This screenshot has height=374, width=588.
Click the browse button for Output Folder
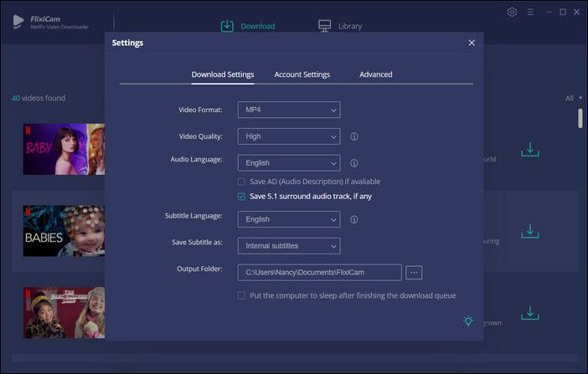[x=415, y=272]
